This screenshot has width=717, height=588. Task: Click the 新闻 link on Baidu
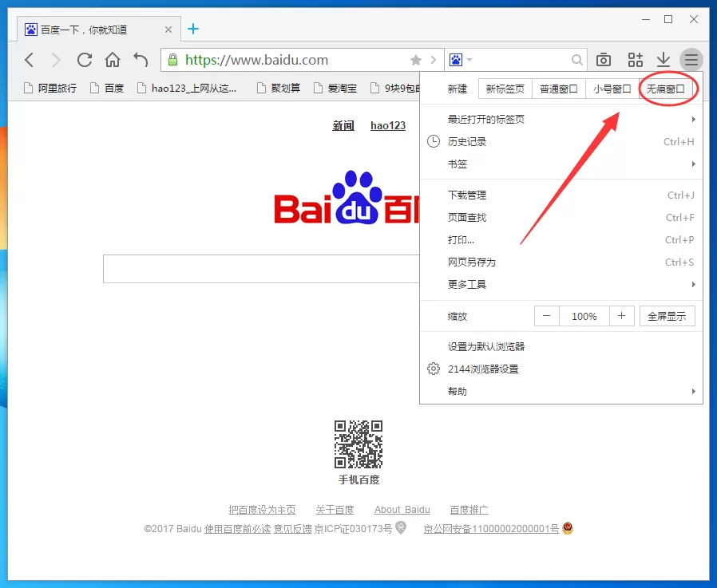(343, 125)
